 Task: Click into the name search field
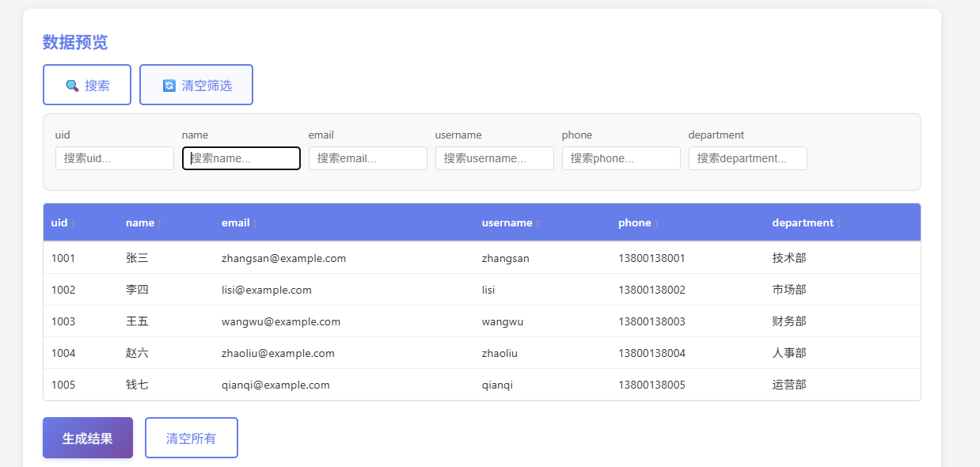tap(241, 158)
